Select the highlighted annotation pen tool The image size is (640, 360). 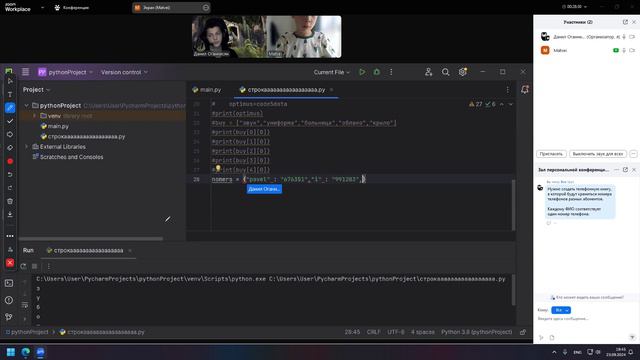(10, 108)
